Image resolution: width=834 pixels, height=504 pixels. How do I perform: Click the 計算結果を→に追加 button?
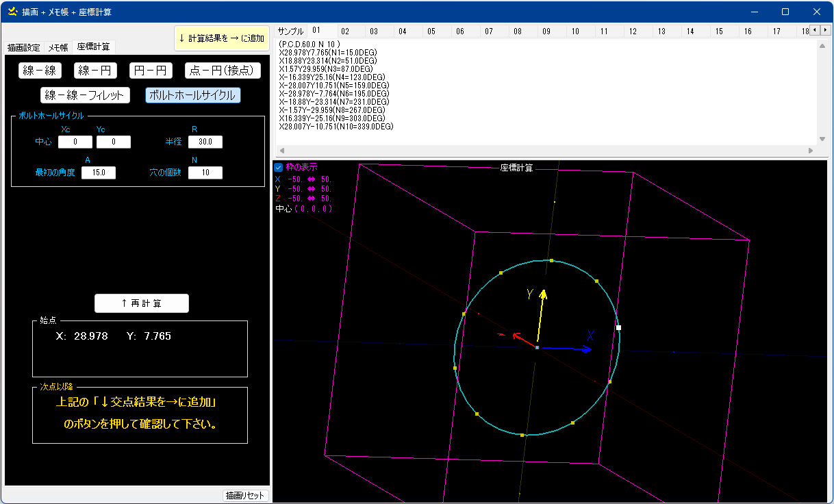pyautogui.click(x=221, y=38)
